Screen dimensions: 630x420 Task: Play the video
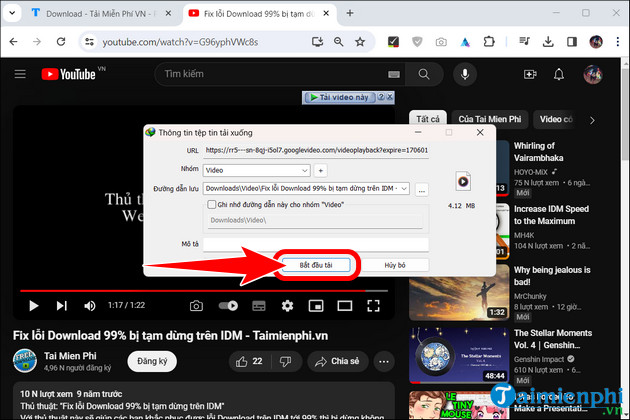point(34,306)
